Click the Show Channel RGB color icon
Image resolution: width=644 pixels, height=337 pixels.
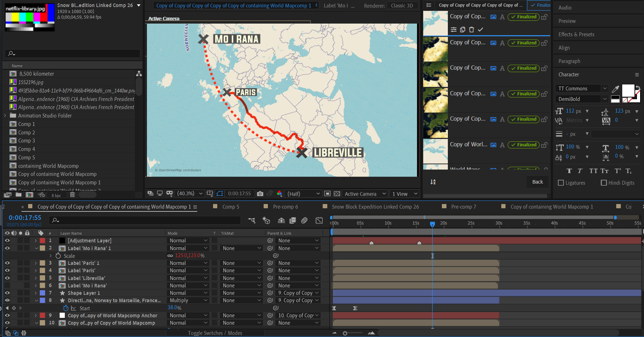point(279,193)
